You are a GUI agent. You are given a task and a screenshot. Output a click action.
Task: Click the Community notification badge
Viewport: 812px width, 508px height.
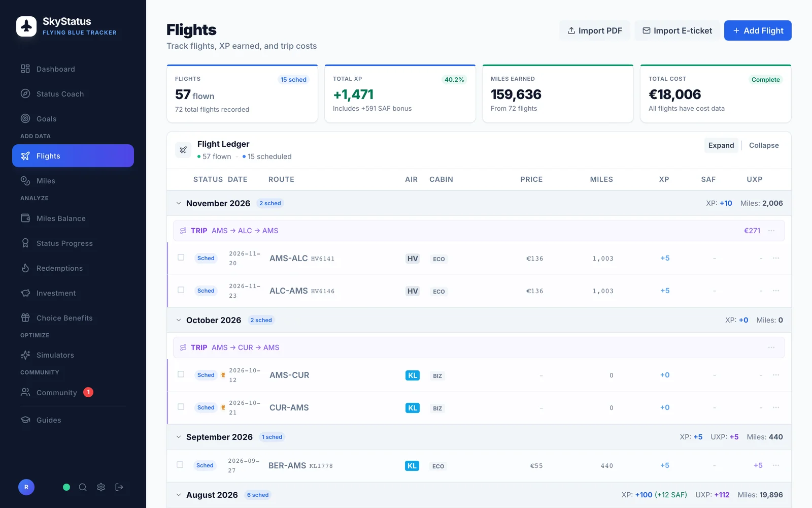pyautogui.click(x=88, y=392)
